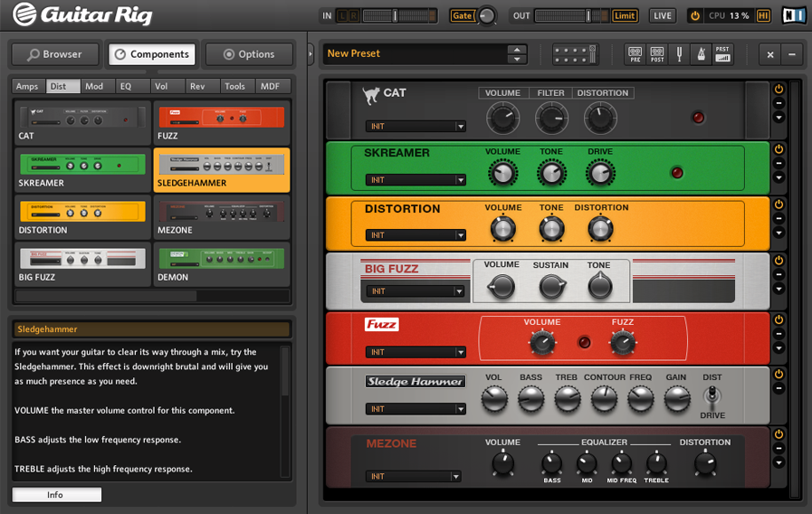The height and width of the screenshot is (514, 812).
Task: Switch BIG FUZZ component power off
Action: click(779, 261)
